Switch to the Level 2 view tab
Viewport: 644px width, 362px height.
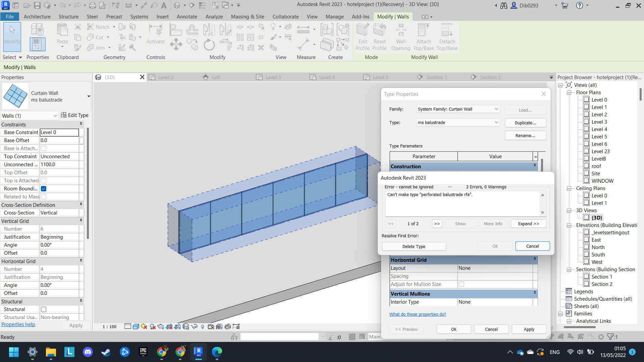(x=165, y=77)
